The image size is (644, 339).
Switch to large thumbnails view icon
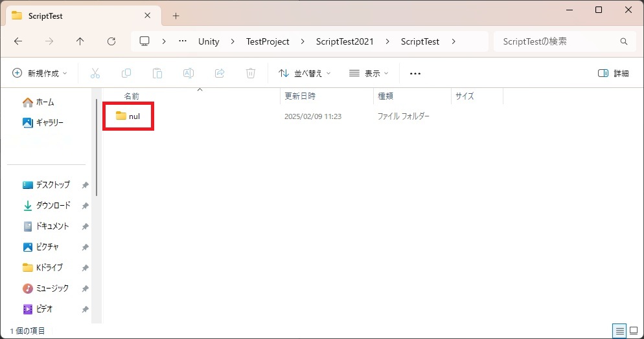(634, 331)
